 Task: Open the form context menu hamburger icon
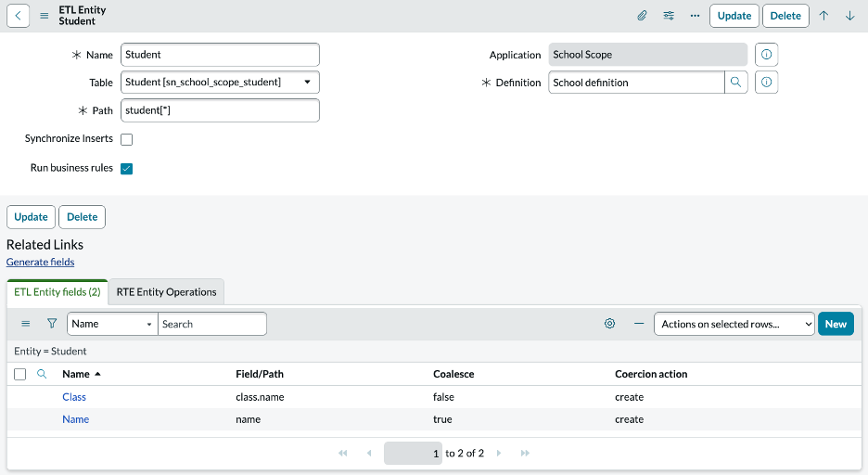pyautogui.click(x=45, y=16)
